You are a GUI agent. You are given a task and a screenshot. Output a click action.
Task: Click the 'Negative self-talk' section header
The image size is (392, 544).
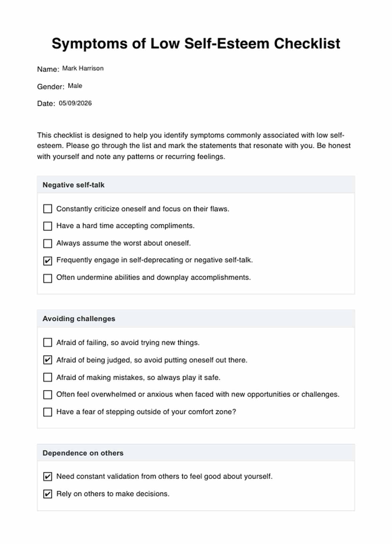click(x=73, y=185)
